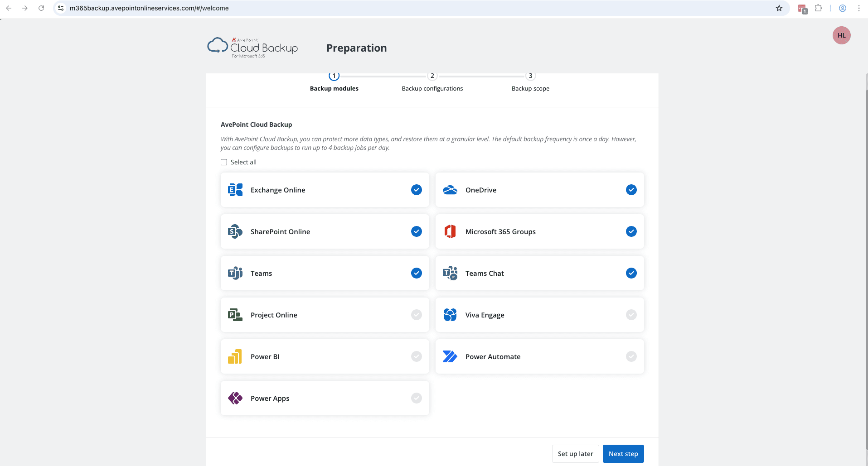Open the HL user avatar menu
This screenshot has height=466, width=868.
[842, 35]
